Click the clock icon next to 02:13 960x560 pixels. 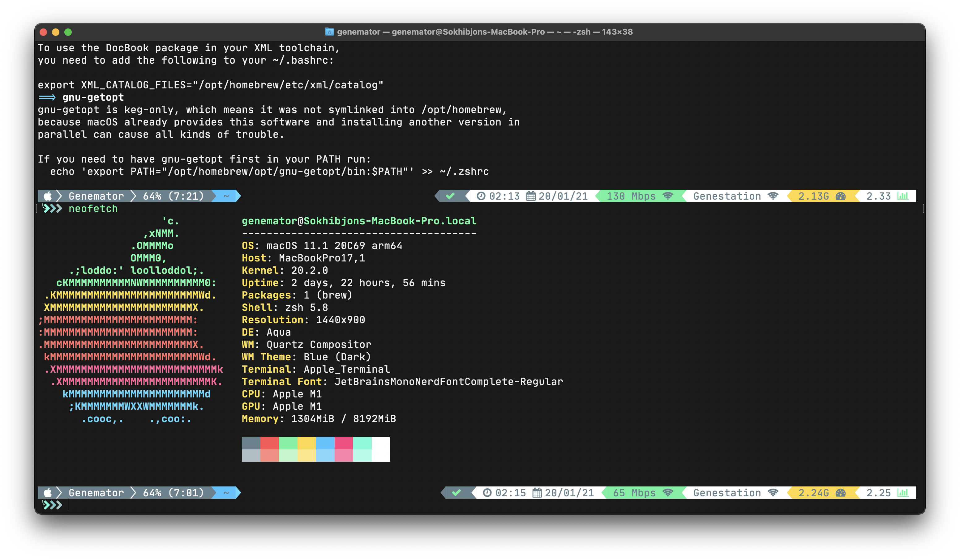(481, 196)
